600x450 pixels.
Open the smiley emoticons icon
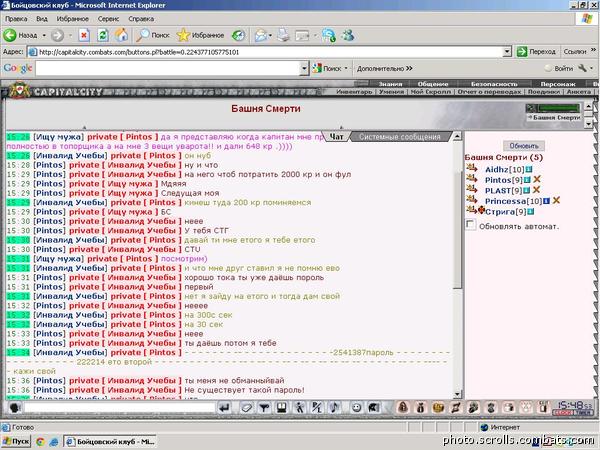(356, 408)
